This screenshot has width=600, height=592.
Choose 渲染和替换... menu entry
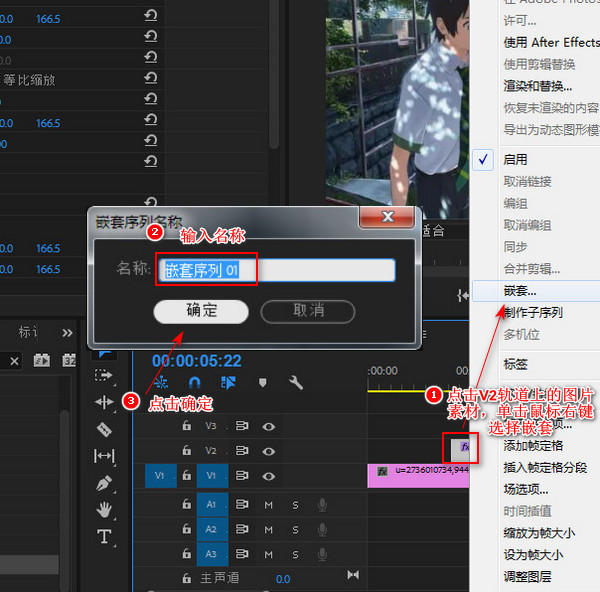tap(538, 86)
